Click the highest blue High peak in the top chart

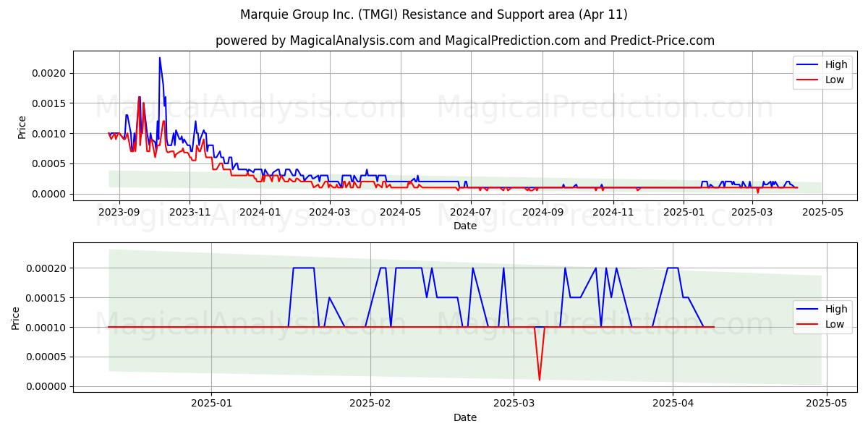click(x=159, y=59)
